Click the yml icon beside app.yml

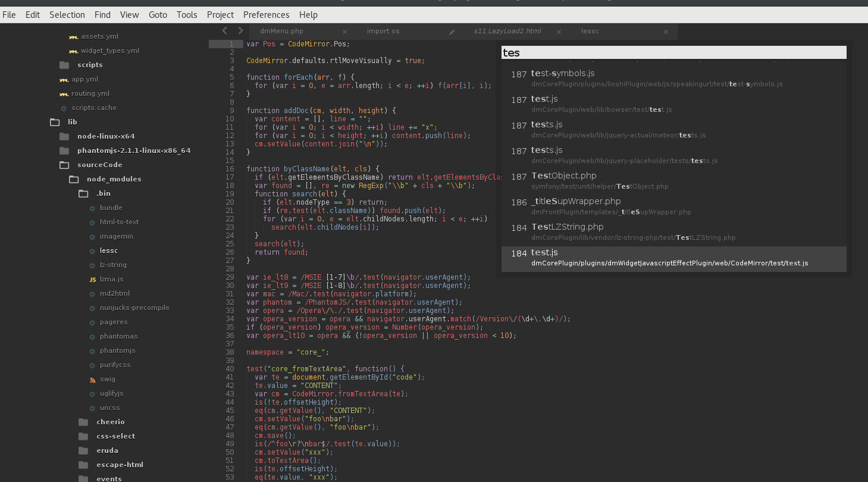tap(64, 80)
